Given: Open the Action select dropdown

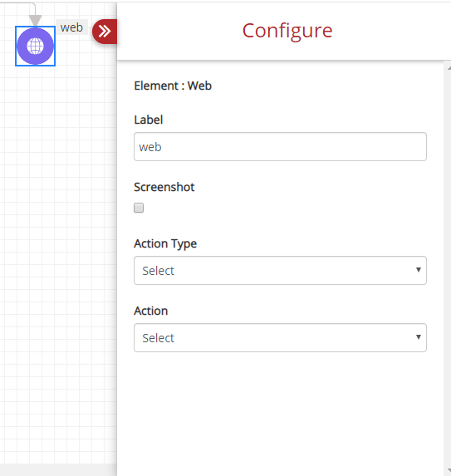Looking at the screenshot, I should click(280, 338).
